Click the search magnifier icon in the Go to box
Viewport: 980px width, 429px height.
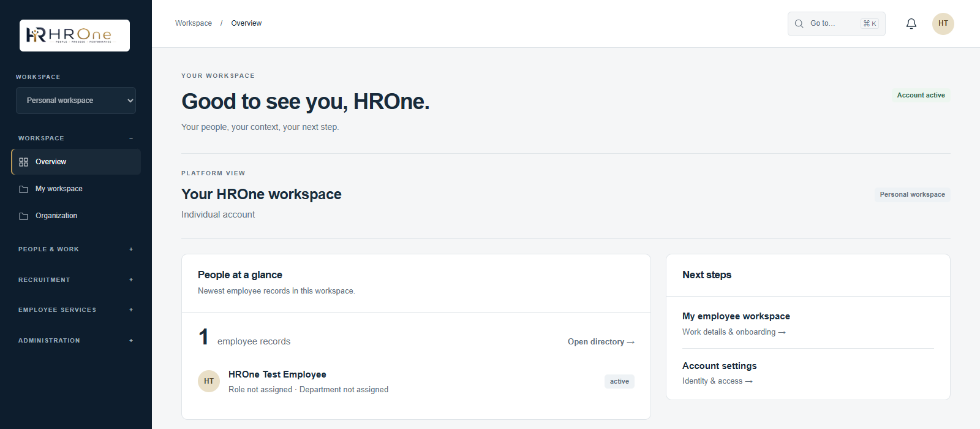click(799, 24)
